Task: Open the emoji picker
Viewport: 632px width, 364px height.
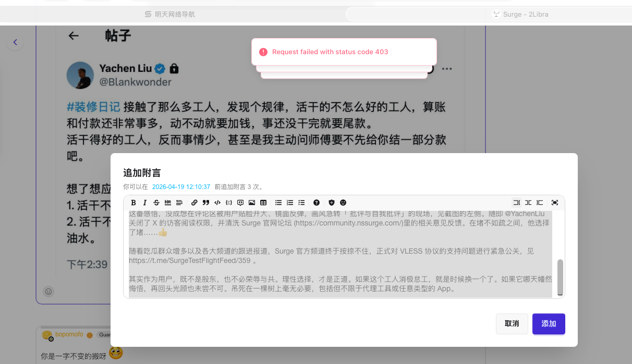Action: tap(343, 203)
